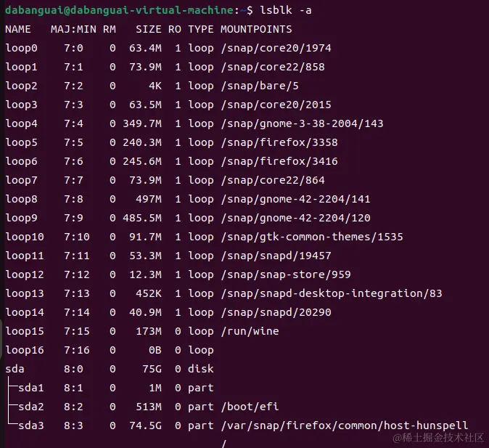Select partition name 'sda2'
This screenshot has width=489, height=448.
pyautogui.click(x=31, y=407)
